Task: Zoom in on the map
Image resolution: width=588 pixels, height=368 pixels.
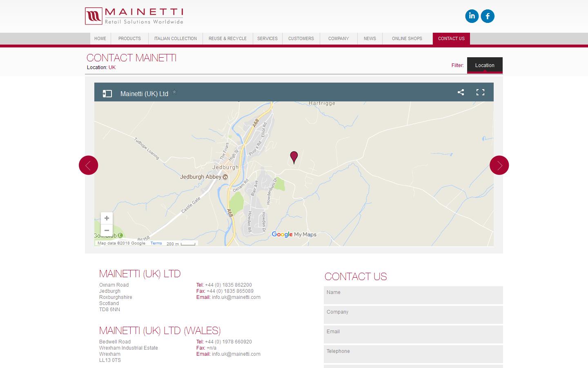Action: point(107,218)
